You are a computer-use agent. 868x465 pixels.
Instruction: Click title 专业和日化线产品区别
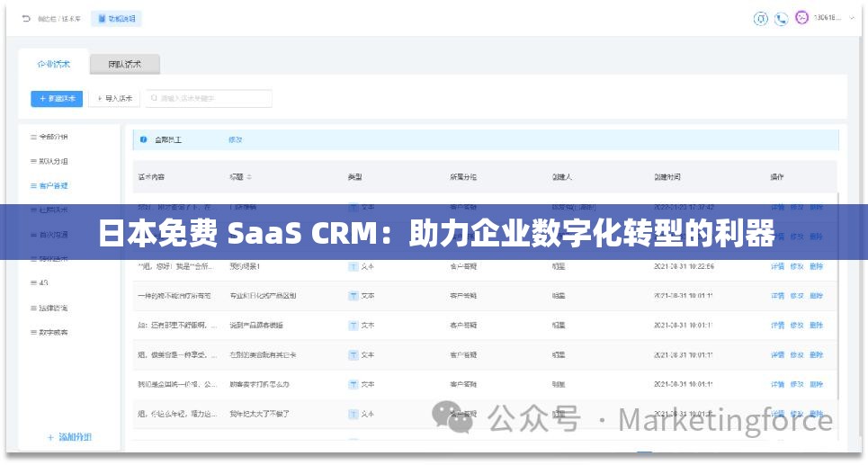263,296
